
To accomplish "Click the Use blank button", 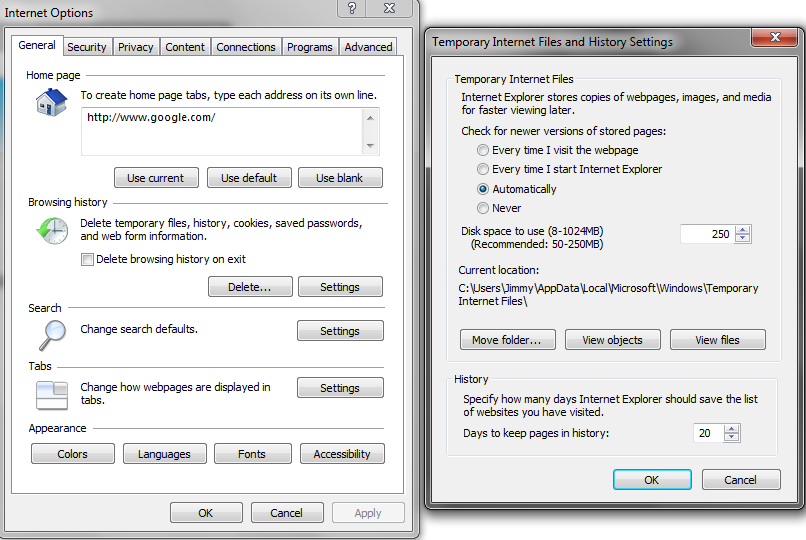I will (x=340, y=178).
